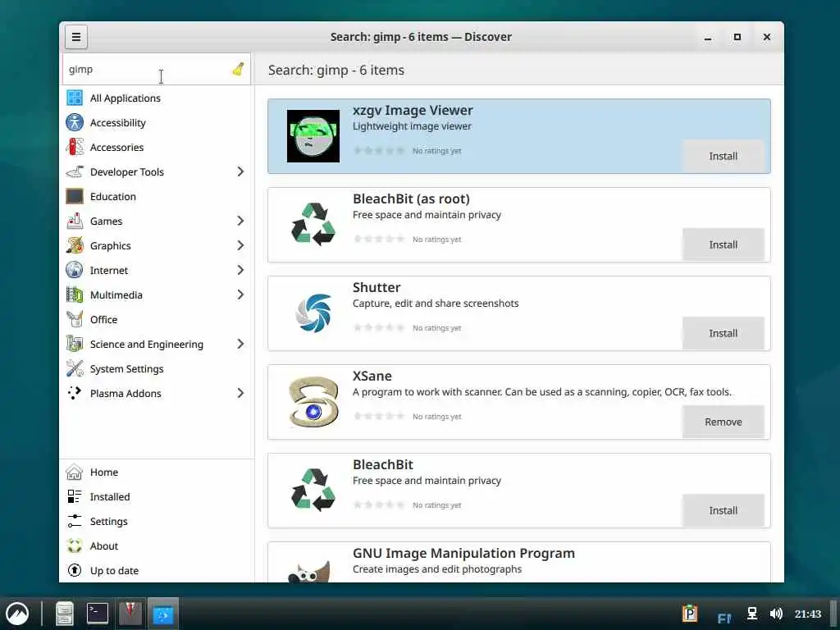Click the System Settings tools icon
Viewport: 840px width, 630px height.
75,368
